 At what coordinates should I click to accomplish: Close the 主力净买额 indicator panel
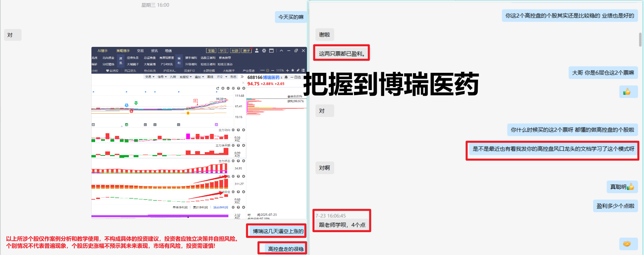coord(244,145)
